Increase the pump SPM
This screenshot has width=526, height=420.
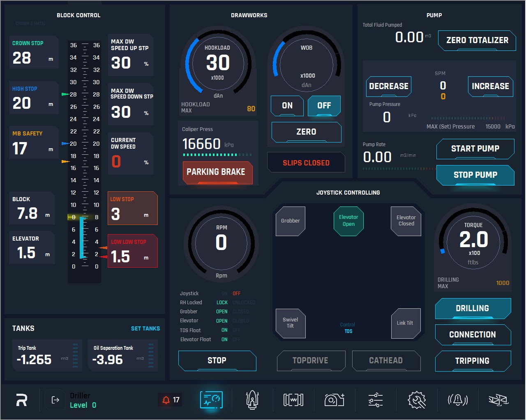coord(490,87)
